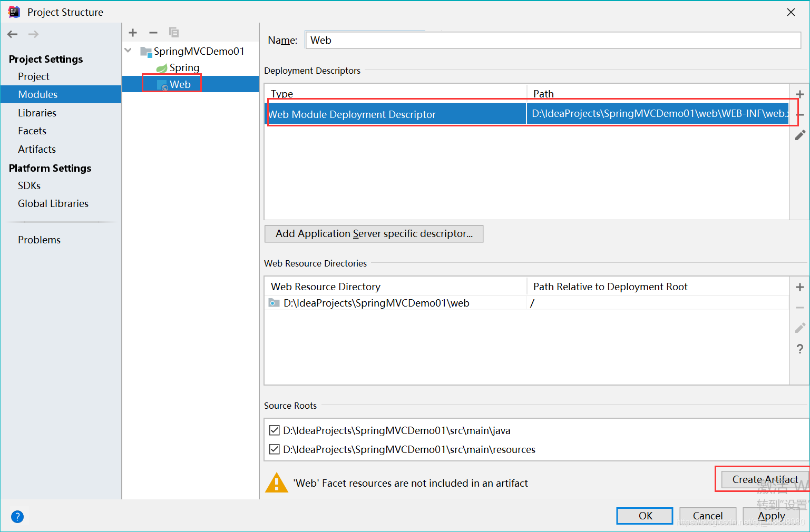Add a new module with plus icon
The width and height of the screenshot is (810, 532).
133,33
